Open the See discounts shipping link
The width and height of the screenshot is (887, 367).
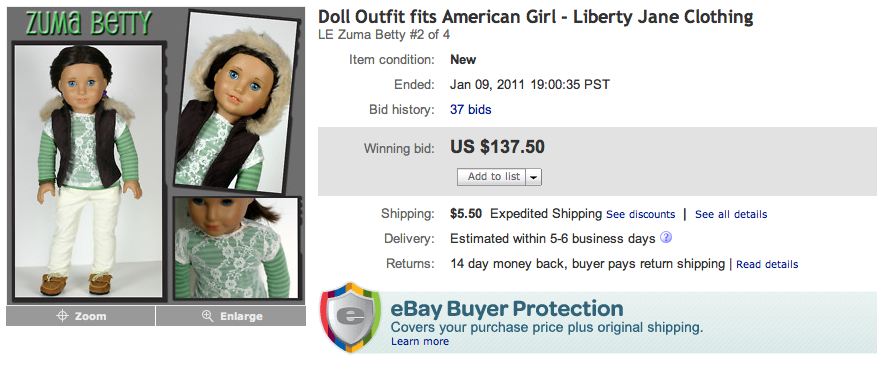640,214
